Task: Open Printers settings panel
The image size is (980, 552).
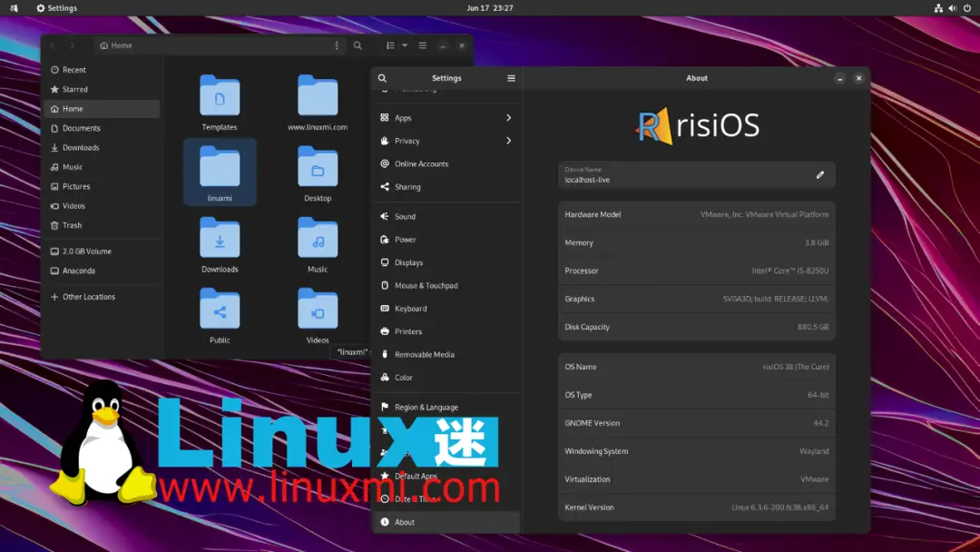Action: coord(446,331)
